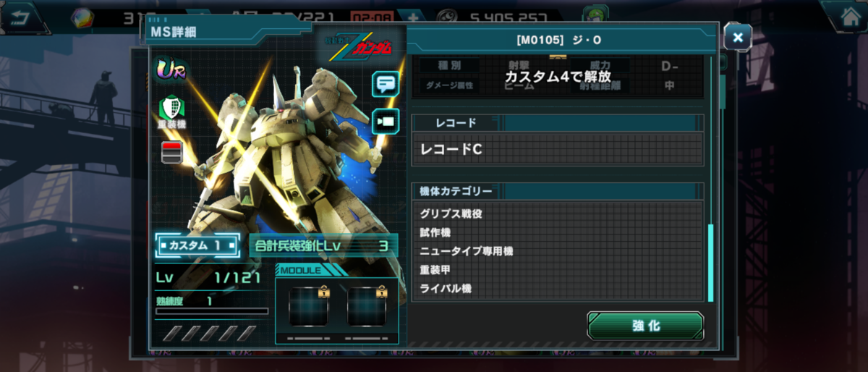
Task: Tap the rainbow gem currency icon
Action: click(82, 17)
